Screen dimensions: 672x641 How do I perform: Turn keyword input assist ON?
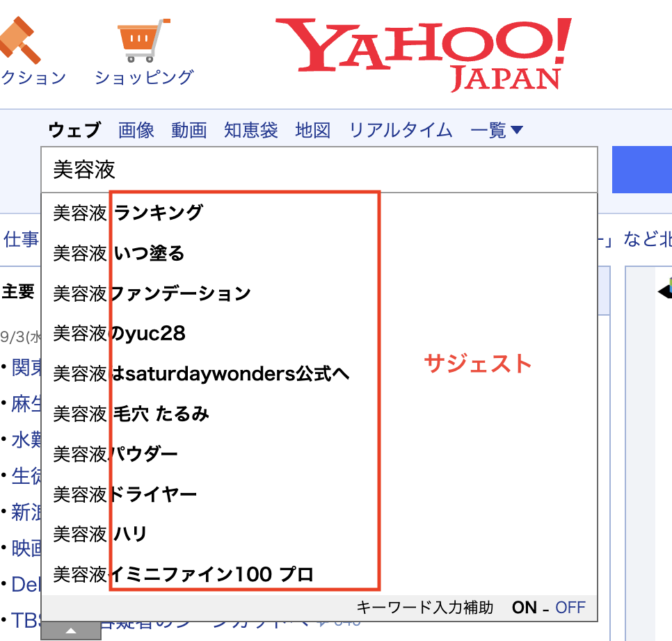click(x=525, y=608)
